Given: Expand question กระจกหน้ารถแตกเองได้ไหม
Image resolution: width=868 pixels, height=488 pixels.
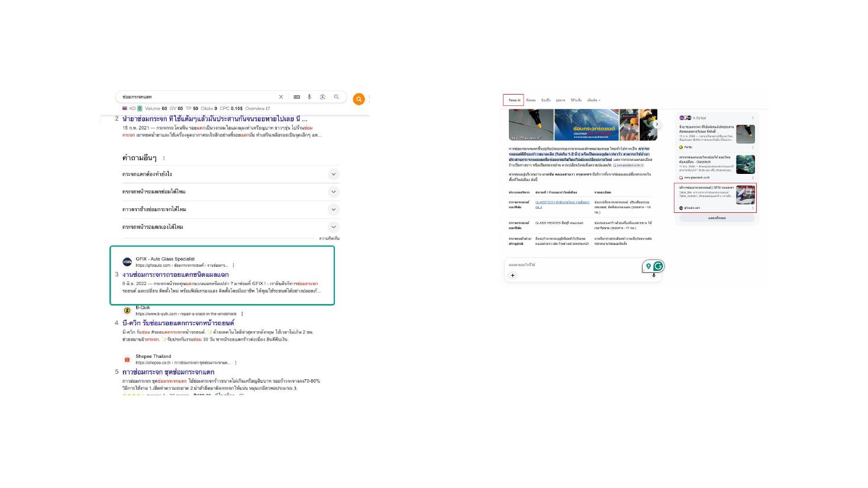Looking at the screenshot, I should [231, 227].
